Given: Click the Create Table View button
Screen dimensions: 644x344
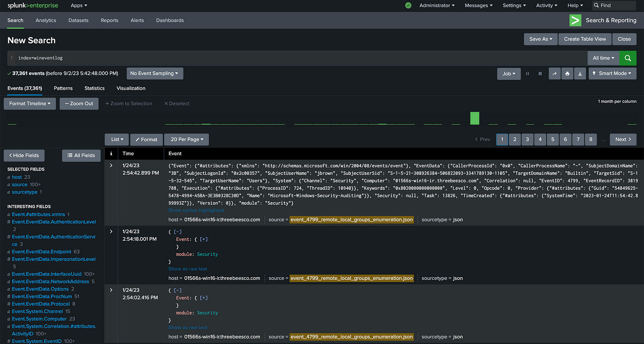Looking at the screenshot, I should (x=585, y=39).
